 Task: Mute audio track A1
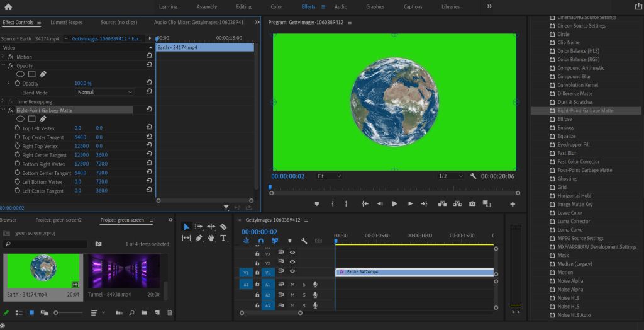pos(292,285)
